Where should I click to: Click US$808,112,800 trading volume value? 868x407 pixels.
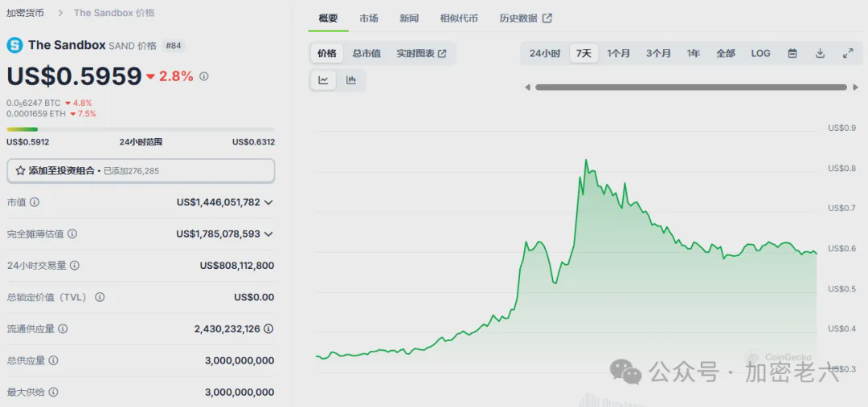[237, 266]
